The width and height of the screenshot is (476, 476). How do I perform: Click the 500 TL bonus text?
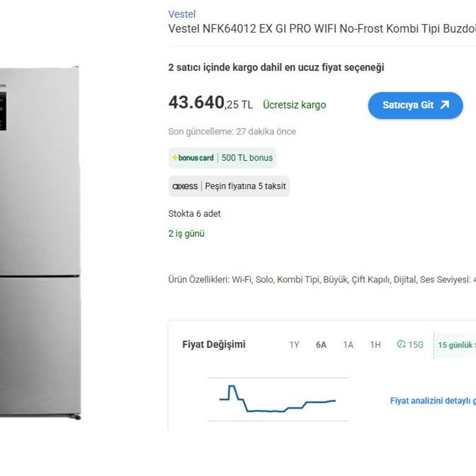[247, 158]
